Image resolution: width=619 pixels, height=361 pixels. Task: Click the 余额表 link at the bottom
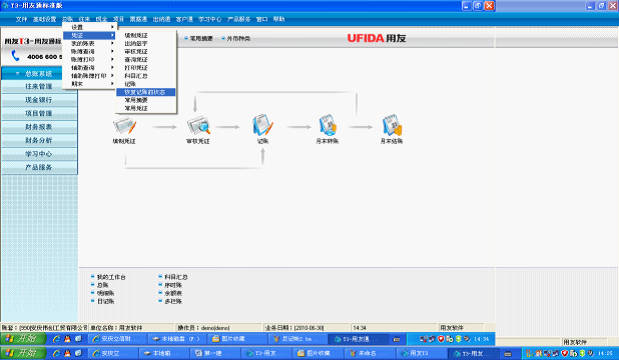coord(173,293)
